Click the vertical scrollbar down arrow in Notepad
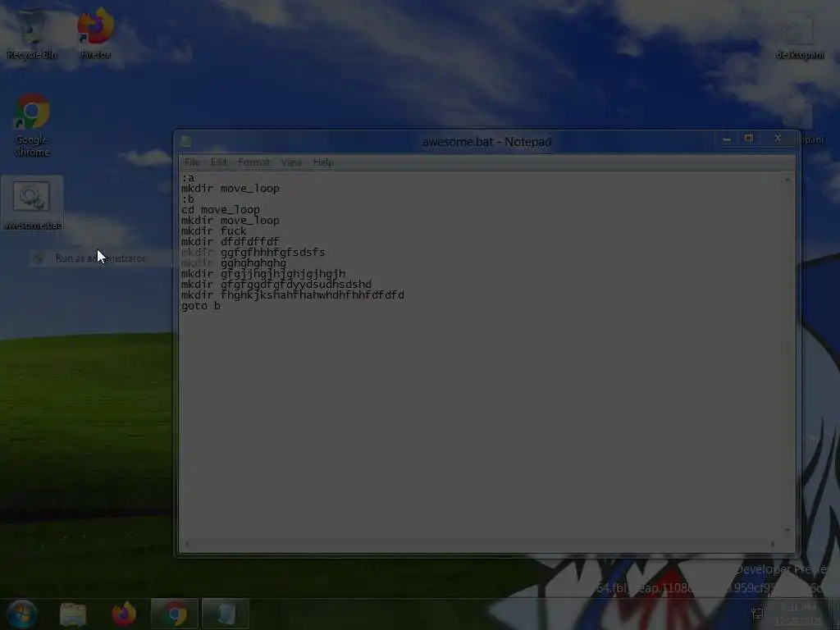840x630 pixels. point(787,531)
